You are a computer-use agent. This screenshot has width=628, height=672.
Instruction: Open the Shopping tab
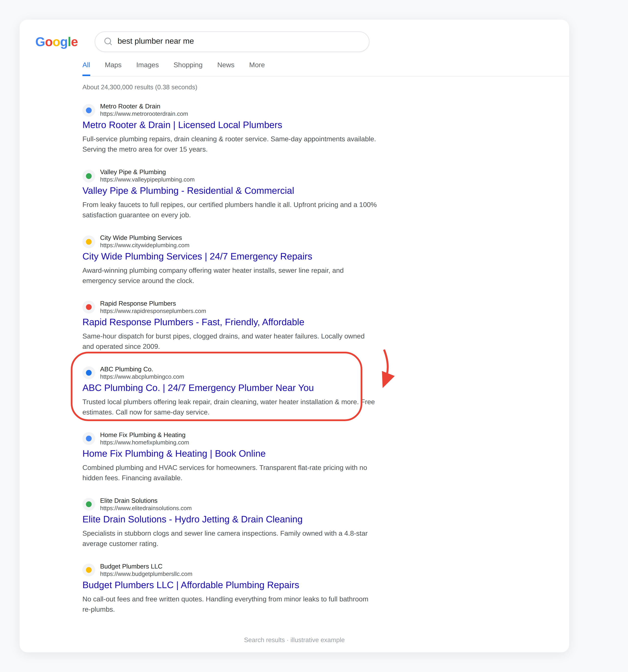point(188,65)
